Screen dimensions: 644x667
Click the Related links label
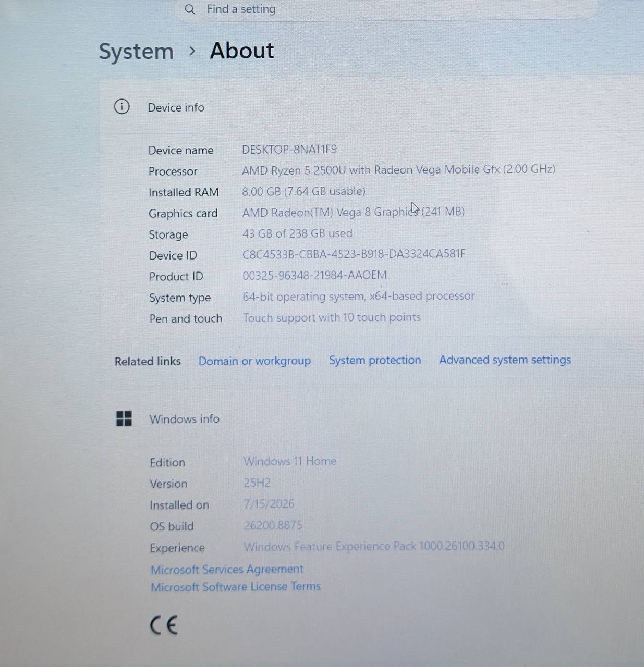pos(148,361)
